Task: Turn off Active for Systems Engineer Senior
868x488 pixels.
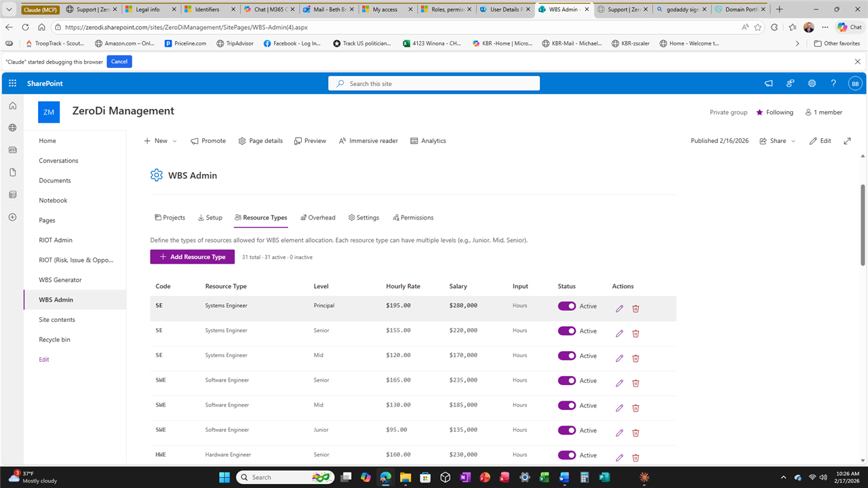Action: [567, 331]
